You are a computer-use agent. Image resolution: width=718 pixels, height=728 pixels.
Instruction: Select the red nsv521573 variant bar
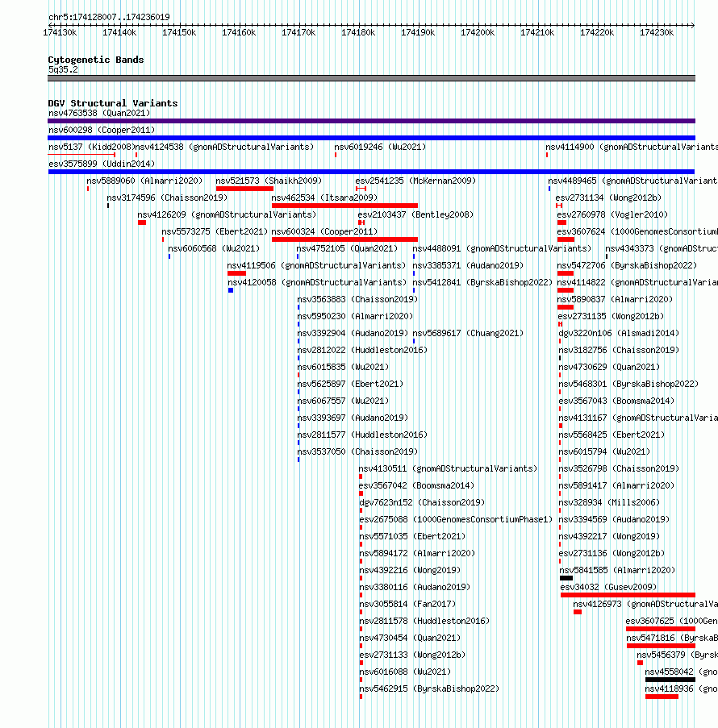244,189
